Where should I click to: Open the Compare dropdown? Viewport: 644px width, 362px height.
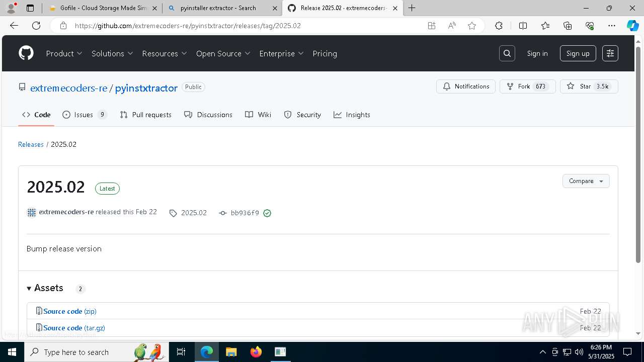point(586,181)
